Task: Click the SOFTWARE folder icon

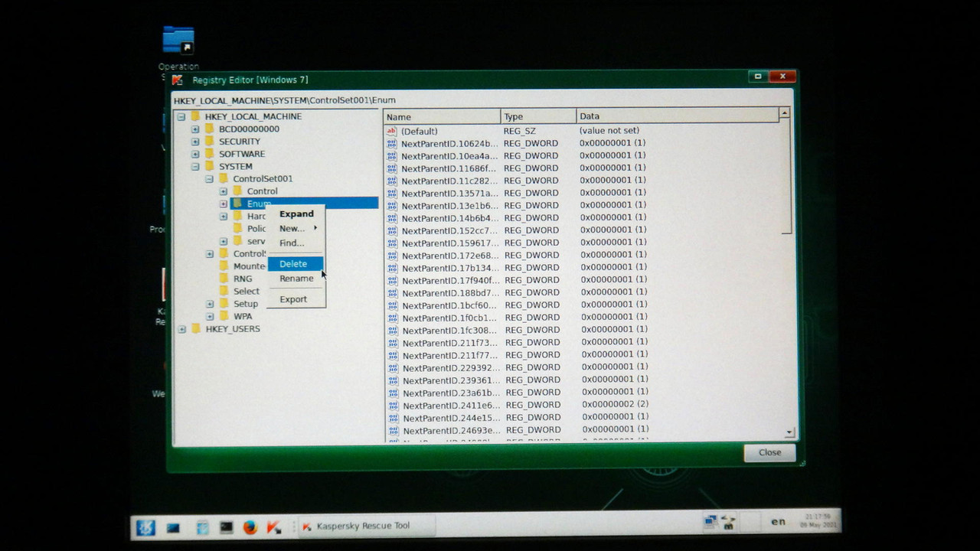Action: (209, 153)
